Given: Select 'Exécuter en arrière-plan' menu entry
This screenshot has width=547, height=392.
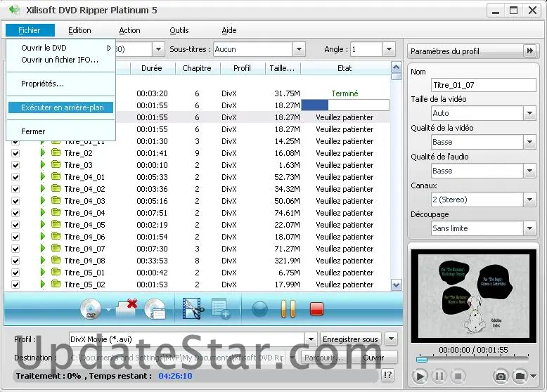Looking at the screenshot, I should pyautogui.click(x=62, y=107).
